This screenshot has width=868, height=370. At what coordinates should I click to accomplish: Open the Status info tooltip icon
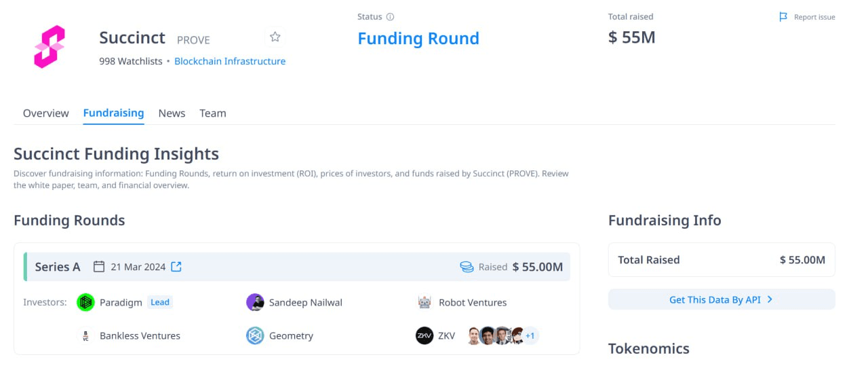(x=390, y=17)
